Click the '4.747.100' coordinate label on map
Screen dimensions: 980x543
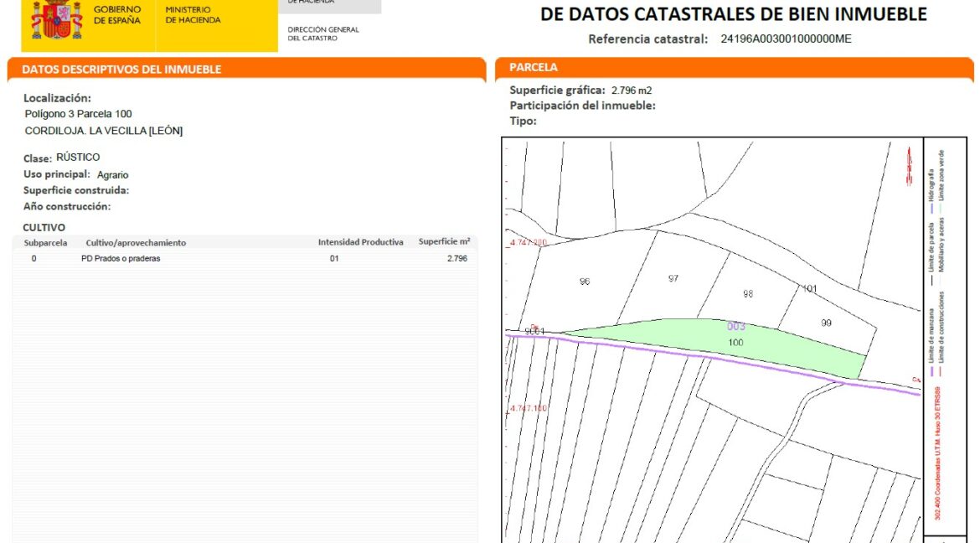click(529, 408)
